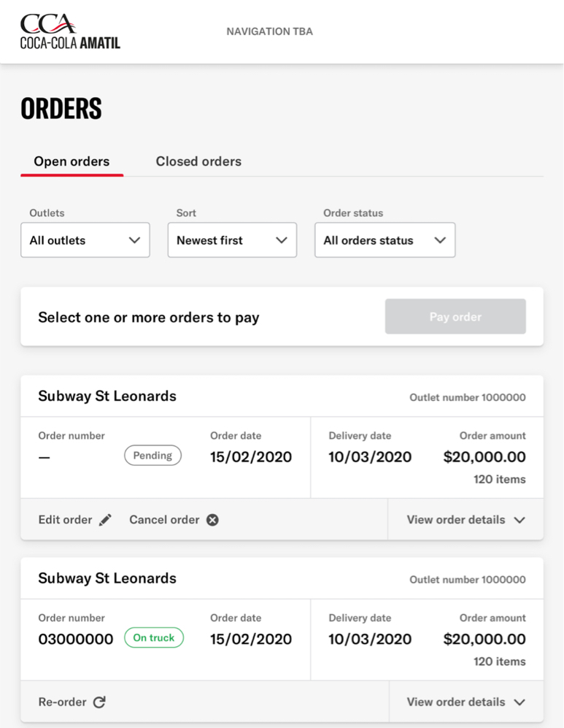Click the Re-order link
Image resolution: width=564 pixels, height=728 pixels.
[62, 702]
